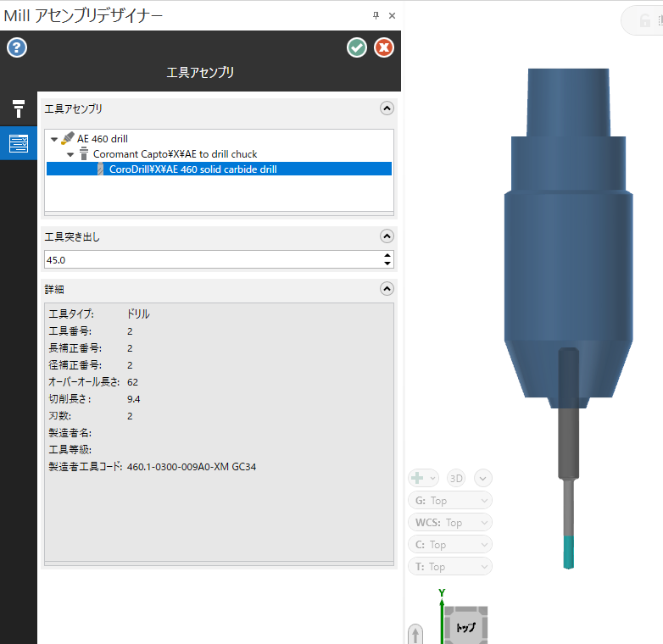Viewport: 663px width, 644px height.
Task: Toggle the 3D view button
Action: 456,479
